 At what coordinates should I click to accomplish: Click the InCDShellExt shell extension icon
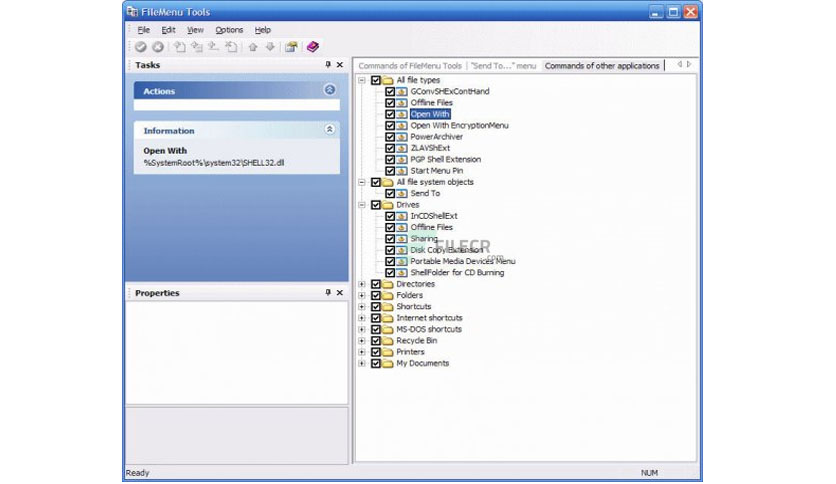(x=402, y=216)
